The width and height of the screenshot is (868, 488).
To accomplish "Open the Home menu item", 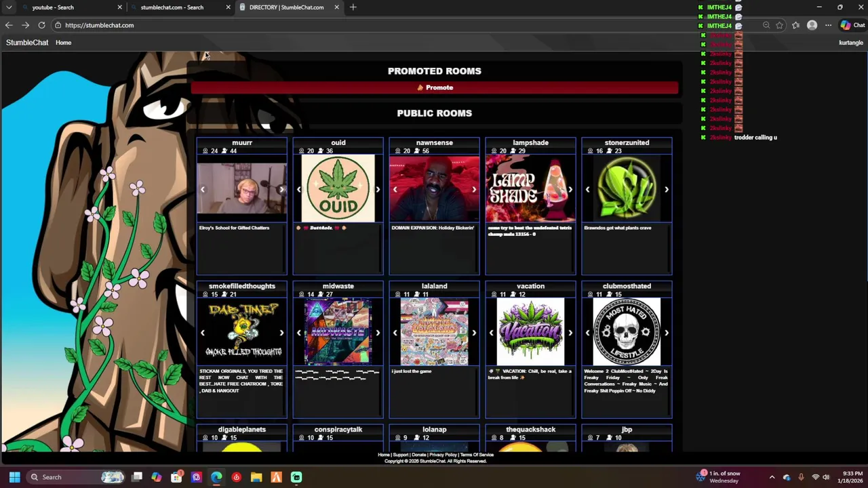I will point(63,43).
